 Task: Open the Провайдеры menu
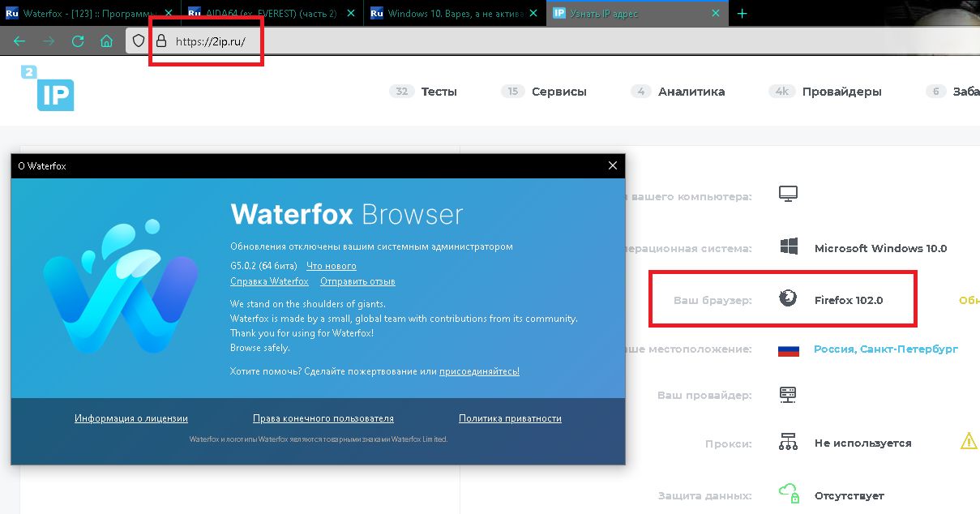pos(841,92)
